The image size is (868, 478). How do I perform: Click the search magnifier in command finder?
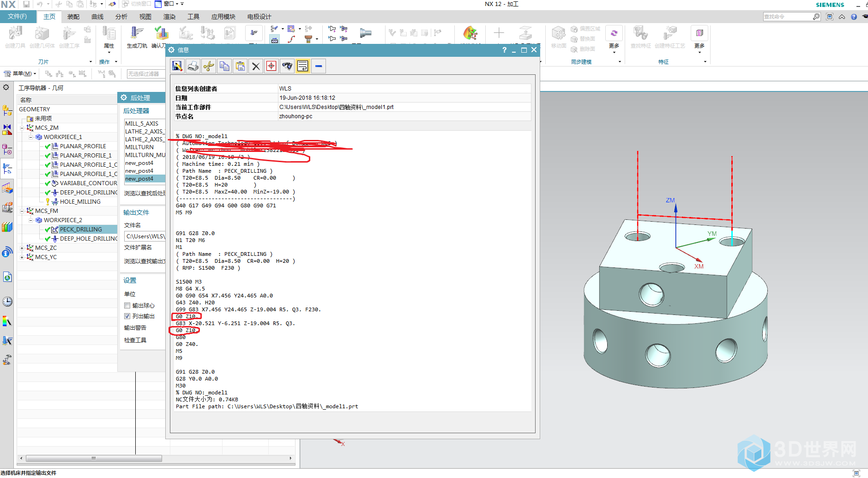click(816, 17)
